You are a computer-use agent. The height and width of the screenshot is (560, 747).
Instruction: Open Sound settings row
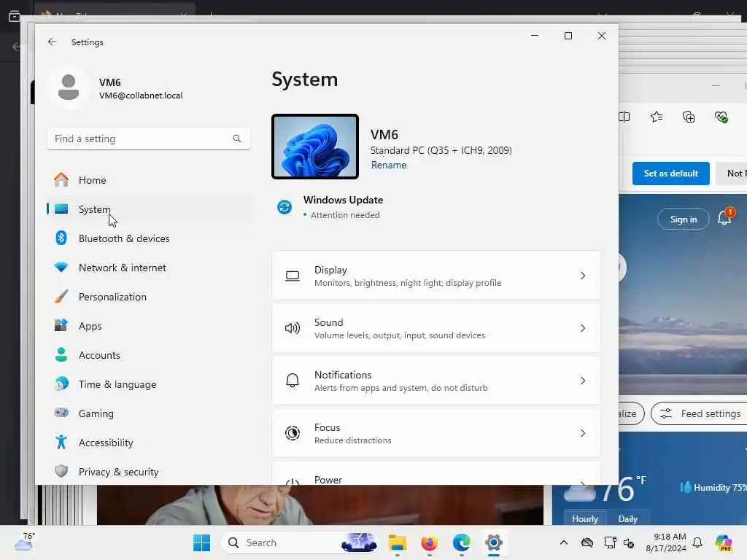point(436,328)
